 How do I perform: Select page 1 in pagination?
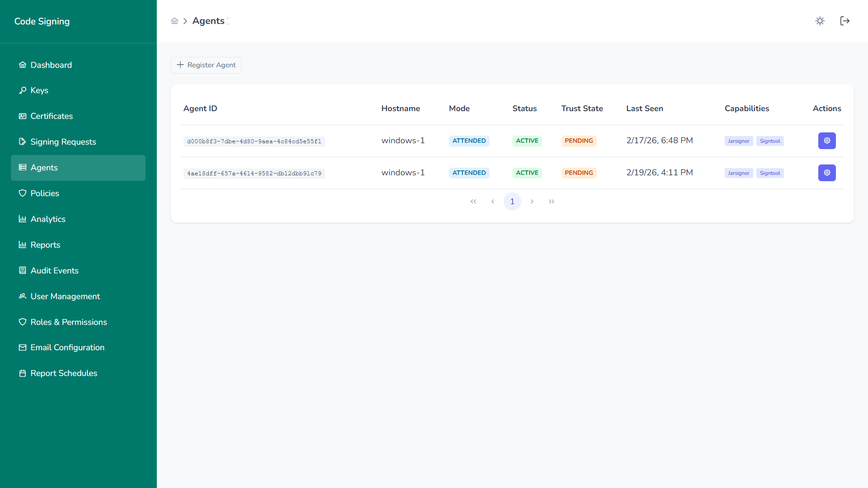click(512, 202)
